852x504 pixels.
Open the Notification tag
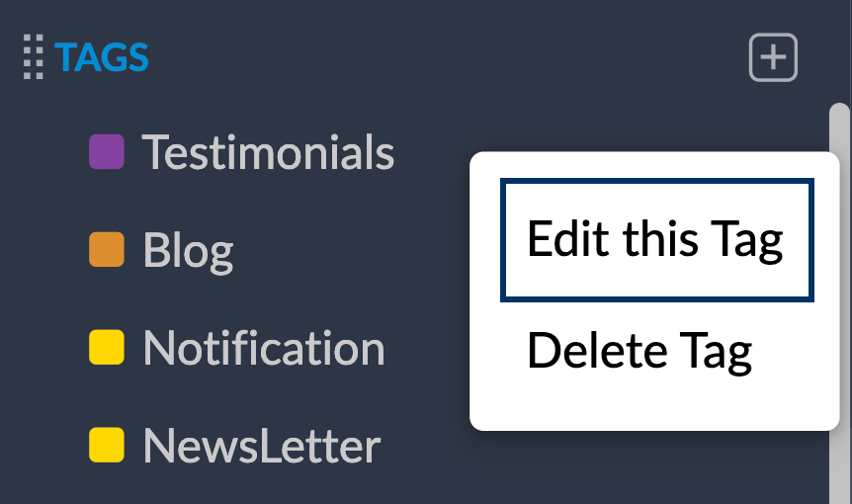[263, 348]
